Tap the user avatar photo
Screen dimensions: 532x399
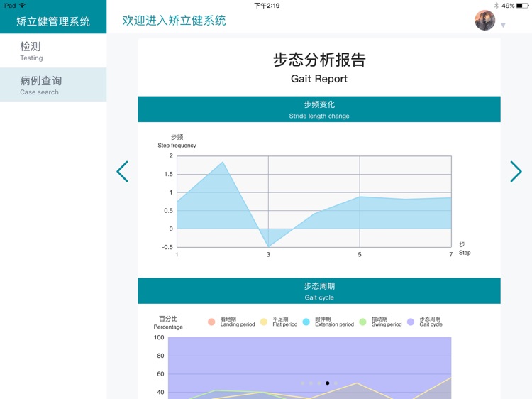point(484,21)
